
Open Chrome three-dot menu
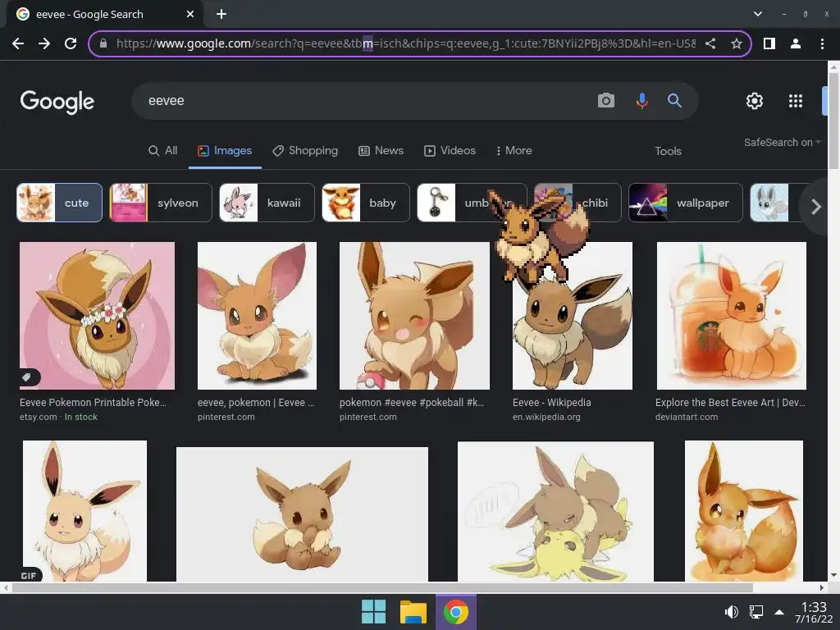point(822,43)
